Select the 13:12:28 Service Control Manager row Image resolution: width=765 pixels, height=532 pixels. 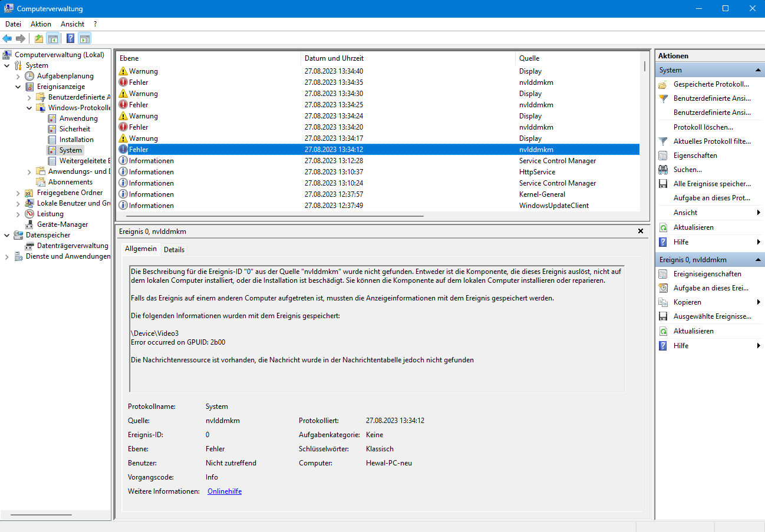point(378,161)
